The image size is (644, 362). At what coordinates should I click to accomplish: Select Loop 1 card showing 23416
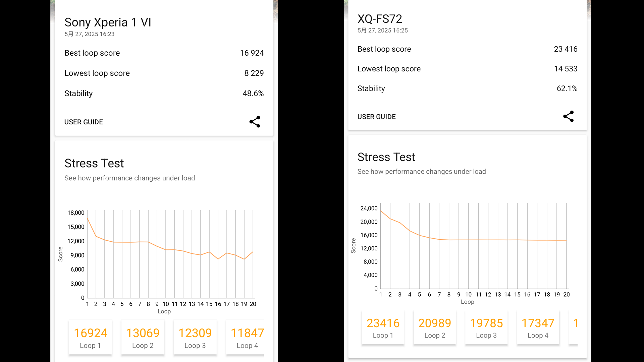point(383,327)
